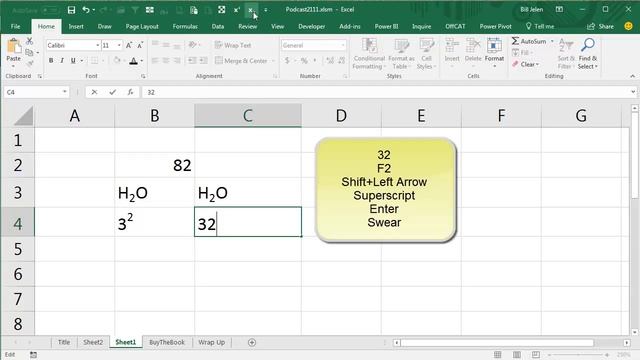The image size is (640, 360).
Task: Click the Borders icon in Font group
Action: (95, 60)
